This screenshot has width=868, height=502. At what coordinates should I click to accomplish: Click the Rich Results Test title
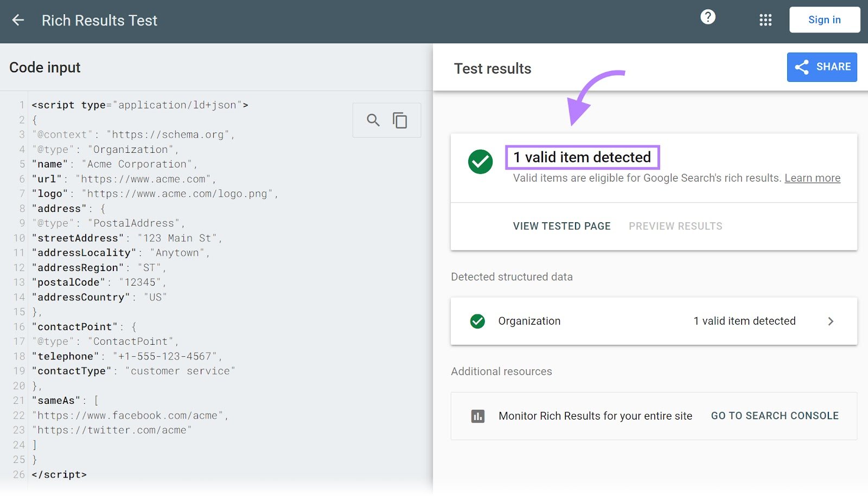[100, 20]
